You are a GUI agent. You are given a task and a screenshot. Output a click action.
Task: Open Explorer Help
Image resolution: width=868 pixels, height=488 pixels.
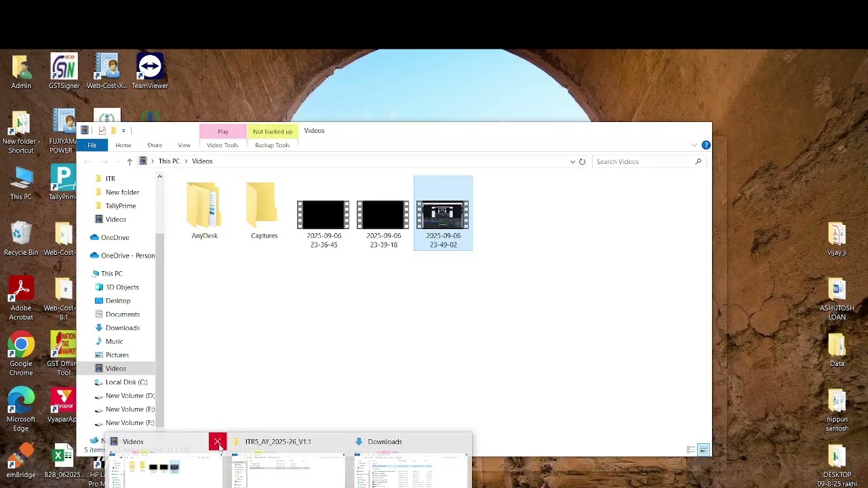coord(706,145)
